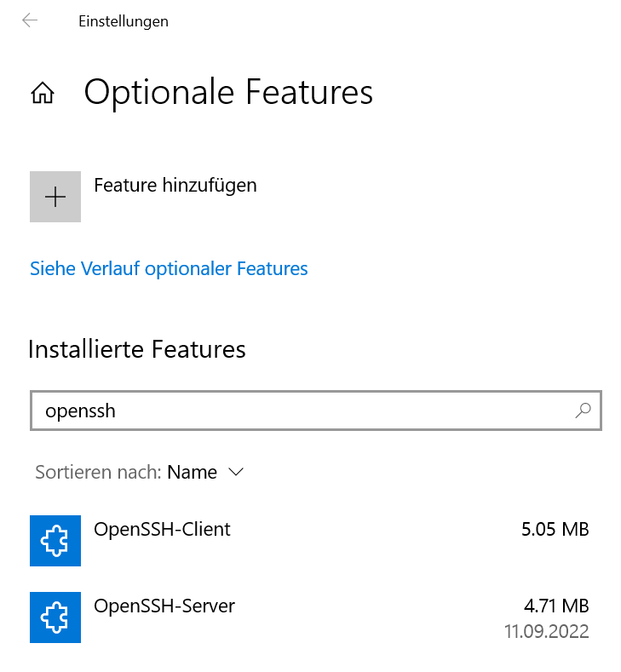Click the 5.05 MB size of OpenSSH-Client
Viewport: 621px width, 672px height.
(x=555, y=529)
